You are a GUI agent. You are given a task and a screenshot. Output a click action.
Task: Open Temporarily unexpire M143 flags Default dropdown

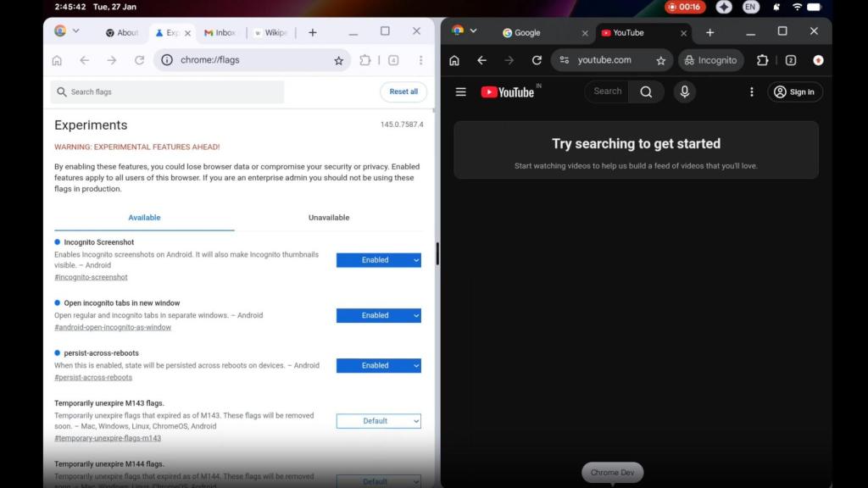coord(378,421)
